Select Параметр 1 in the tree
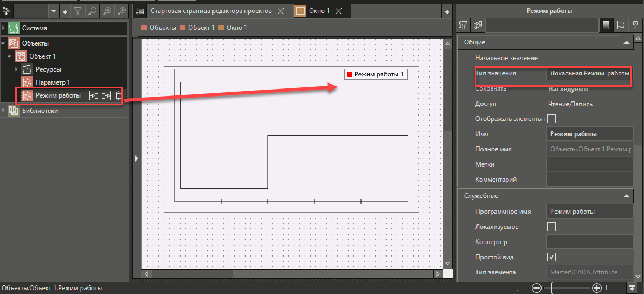The height and width of the screenshot is (294, 644). [x=53, y=82]
